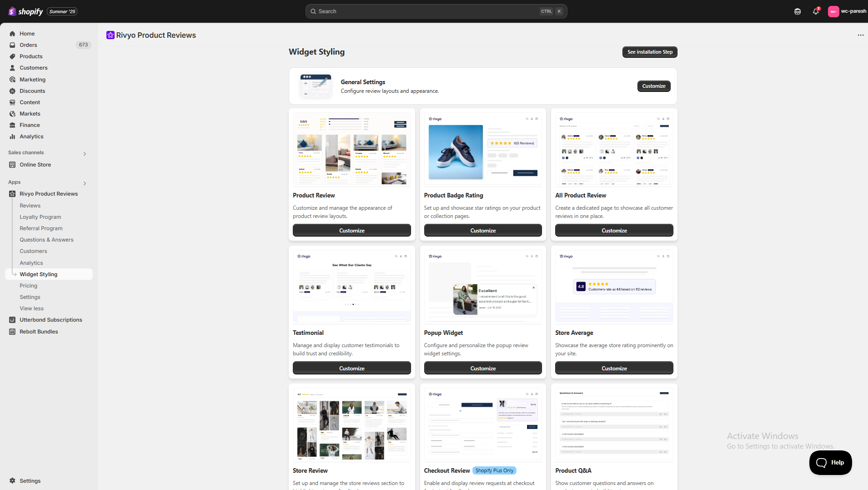Open the three-dot more actions menu
This screenshot has width=868, height=490.
tap(860, 35)
